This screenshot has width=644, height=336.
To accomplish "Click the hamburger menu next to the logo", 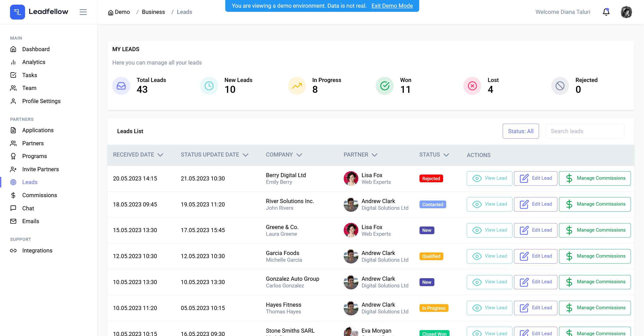I will pos(83,12).
